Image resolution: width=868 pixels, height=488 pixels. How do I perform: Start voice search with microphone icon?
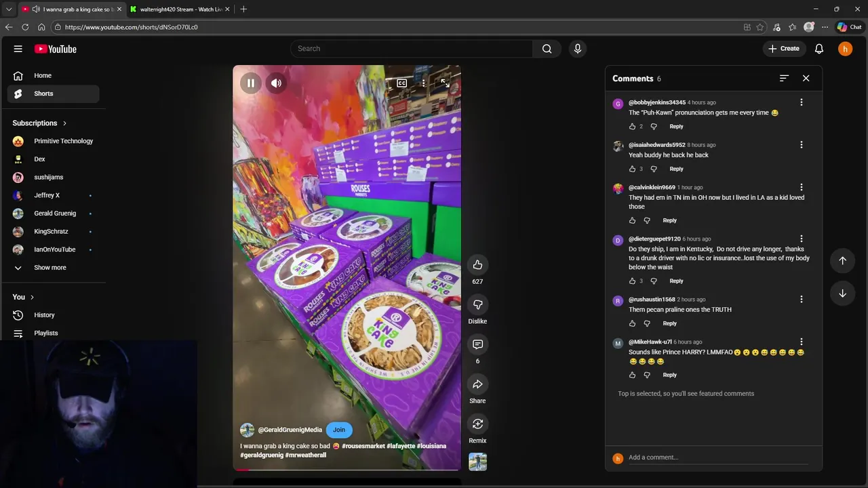point(578,49)
